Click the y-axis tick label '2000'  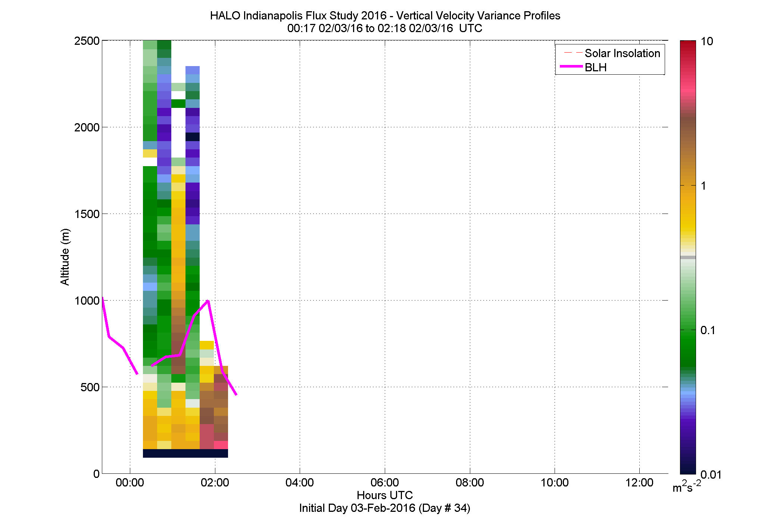[x=87, y=127]
